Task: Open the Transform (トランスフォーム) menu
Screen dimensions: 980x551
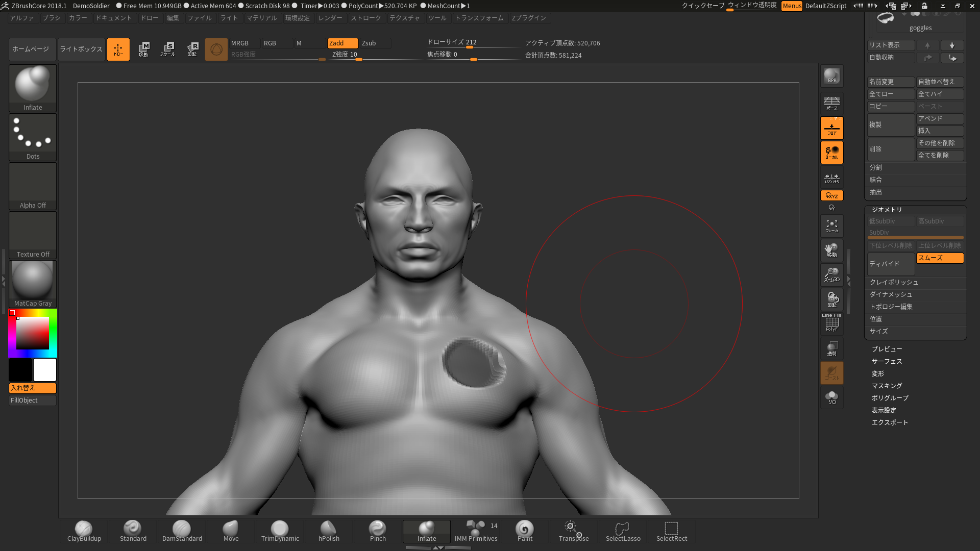Action: [479, 18]
